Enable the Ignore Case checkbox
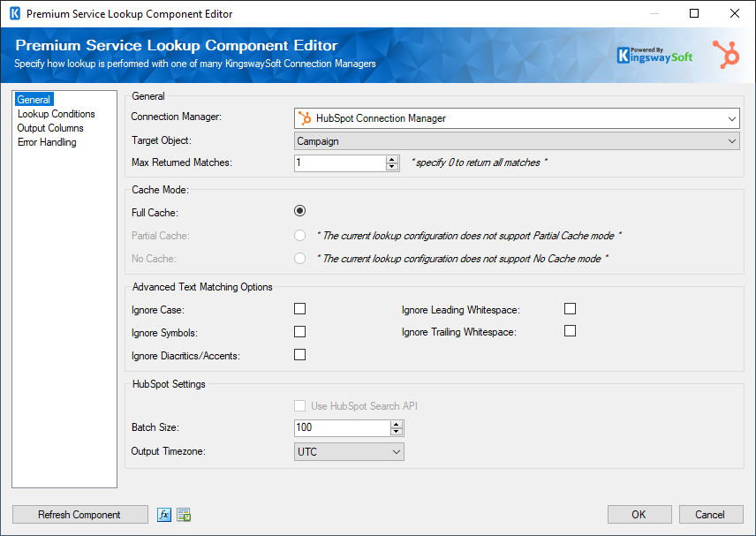The width and height of the screenshot is (756, 536). pyautogui.click(x=300, y=308)
